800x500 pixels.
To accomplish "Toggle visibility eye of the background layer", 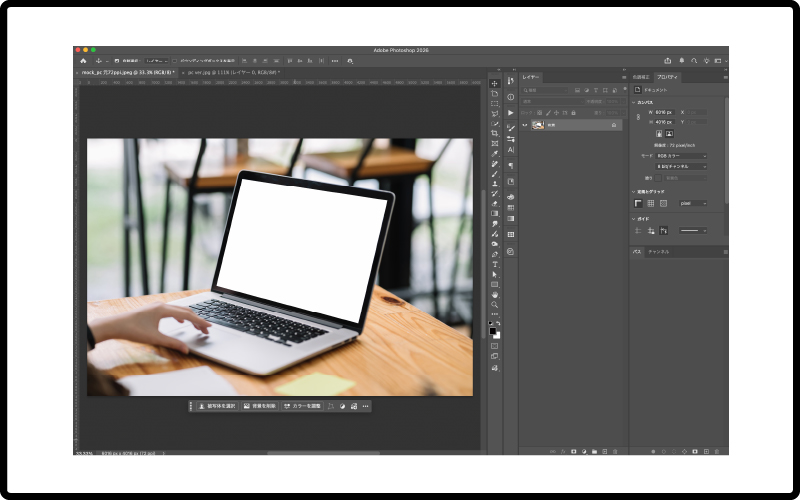I will [x=525, y=125].
